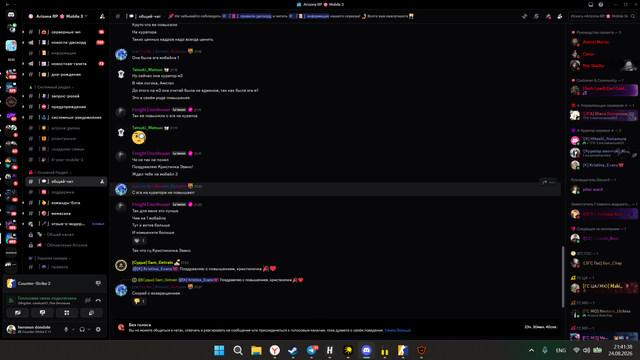Viewport: 640px width, 360px height.
Task: Click [Судья] Sam_Detrain username in chat
Action: click(152, 262)
